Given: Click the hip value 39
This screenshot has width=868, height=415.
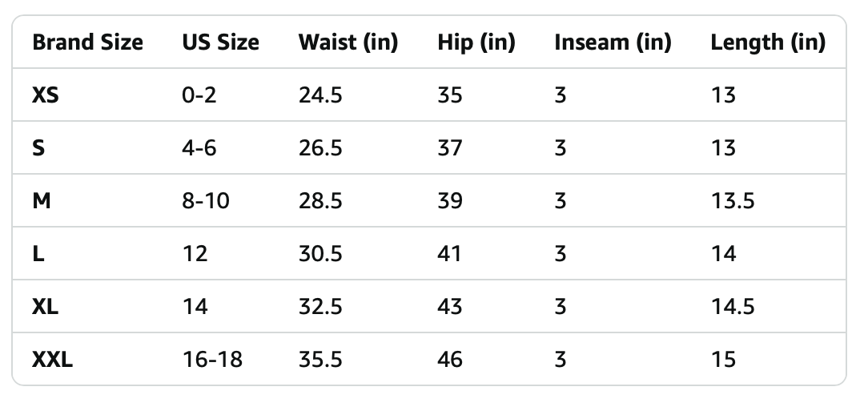Looking at the screenshot, I should click(450, 201).
